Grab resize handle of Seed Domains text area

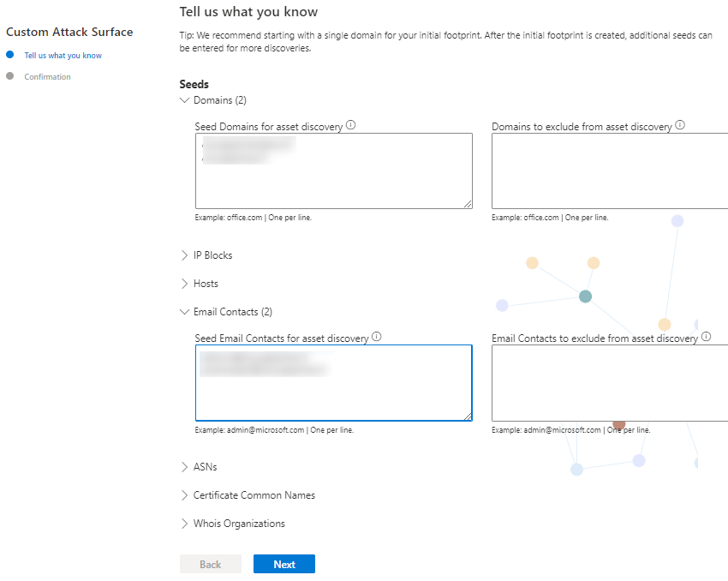tap(468, 204)
